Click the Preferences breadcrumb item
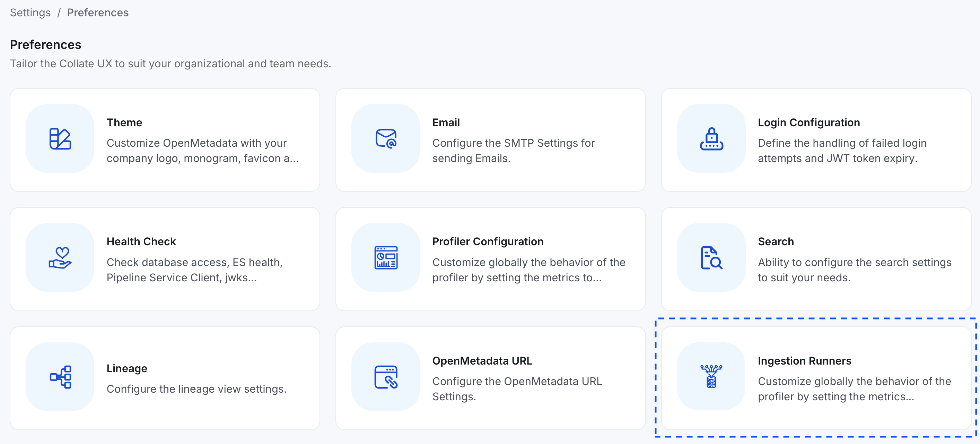 tap(98, 12)
